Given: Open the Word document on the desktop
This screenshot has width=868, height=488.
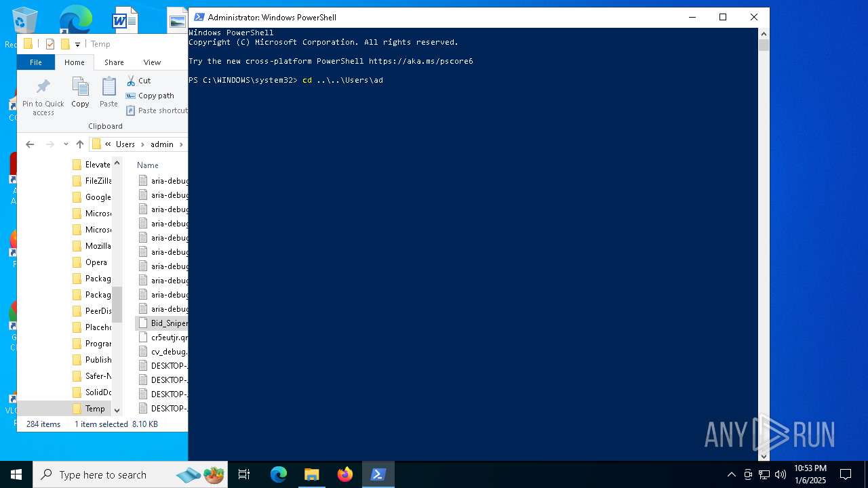Looking at the screenshot, I should [x=125, y=20].
